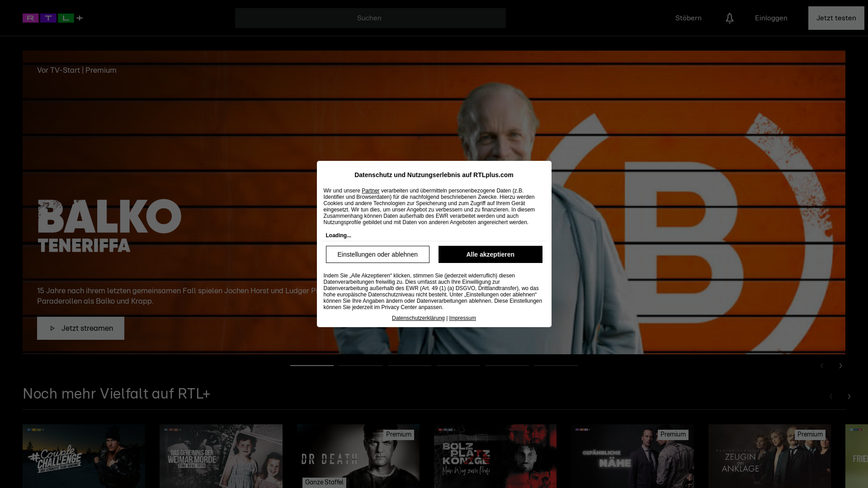Screen dimensions: 868x488
Task: Open Impressum link
Action: (462, 318)
